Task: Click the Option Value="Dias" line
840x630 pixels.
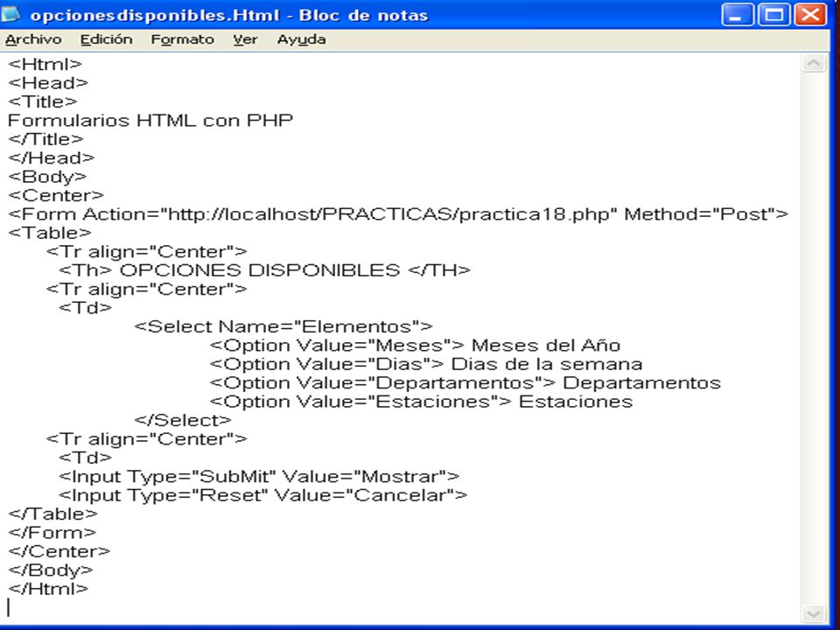Action: click(x=426, y=364)
